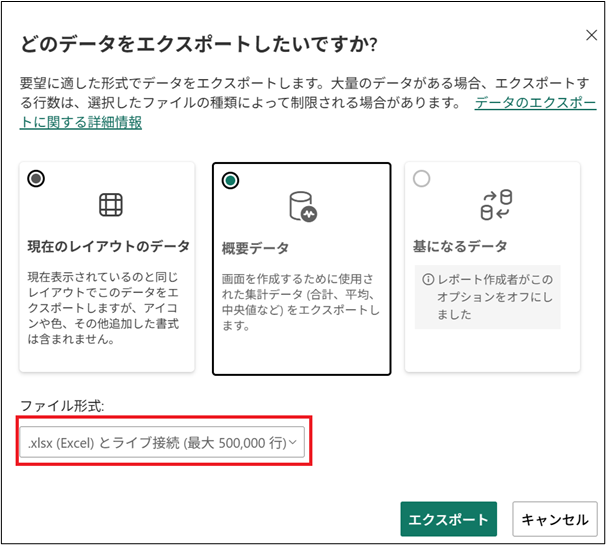Select the 概要データ radio button
The image size is (606, 545).
coord(230,181)
